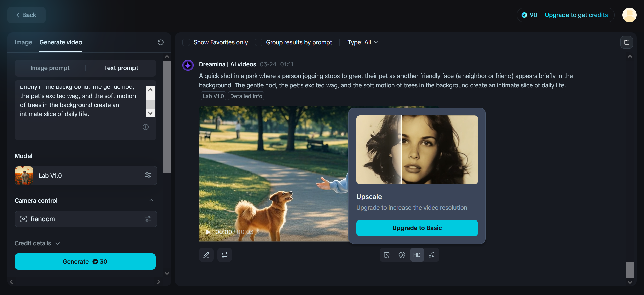Click the Lab V1.0 tag under prompt
This screenshot has width=644, height=295.
[213, 96]
